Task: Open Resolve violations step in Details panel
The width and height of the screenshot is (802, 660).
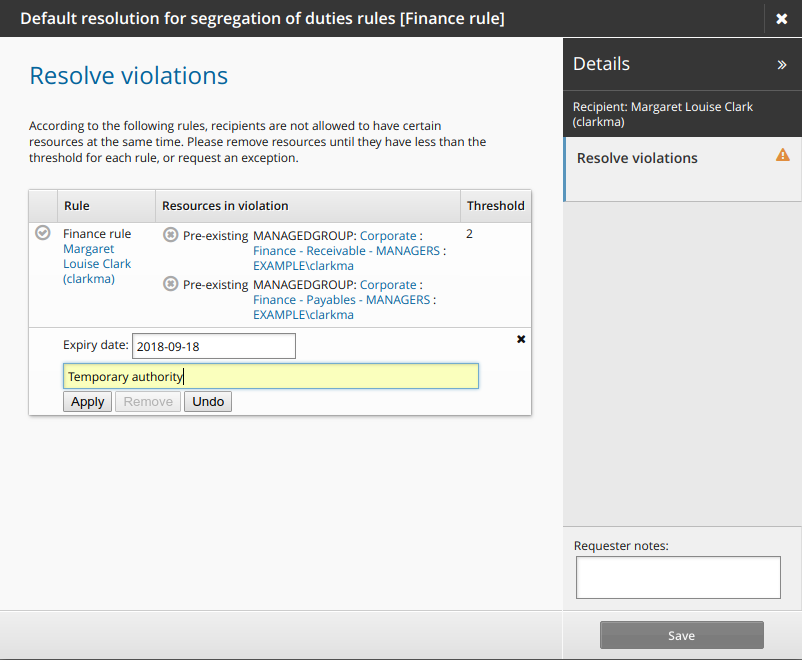Action: tap(637, 158)
